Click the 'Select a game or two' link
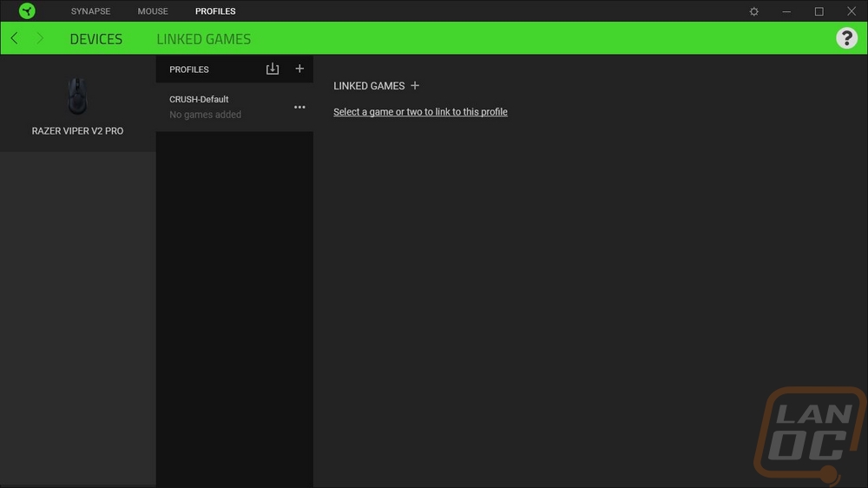This screenshot has width=868, height=488. point(420,112)
